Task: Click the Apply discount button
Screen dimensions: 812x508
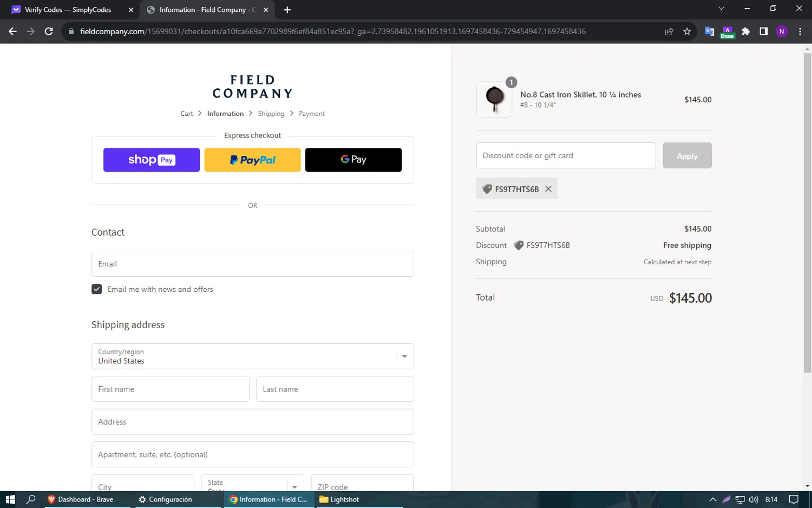Action: tap(687, 155)
